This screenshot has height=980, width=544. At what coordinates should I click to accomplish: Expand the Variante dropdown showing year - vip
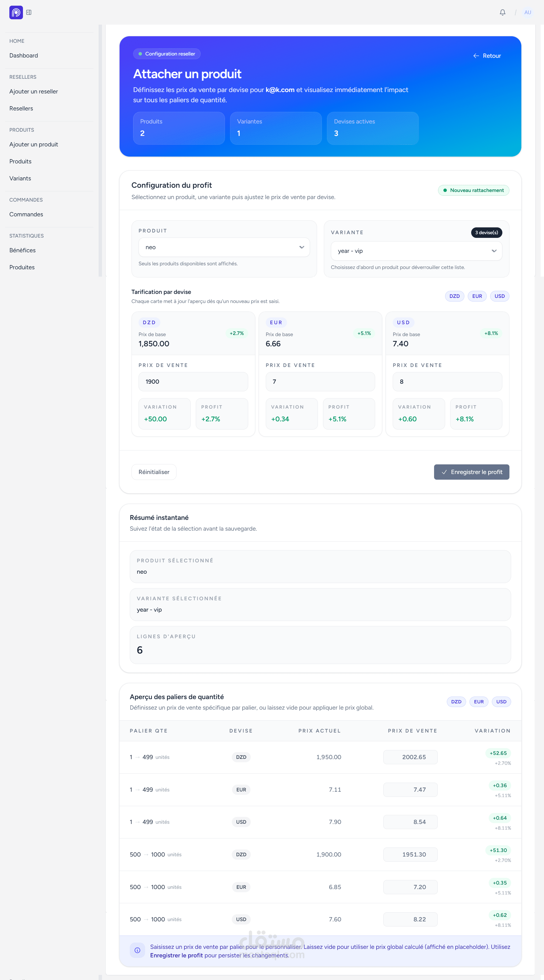pyautogui.click(x=416, y=251)
